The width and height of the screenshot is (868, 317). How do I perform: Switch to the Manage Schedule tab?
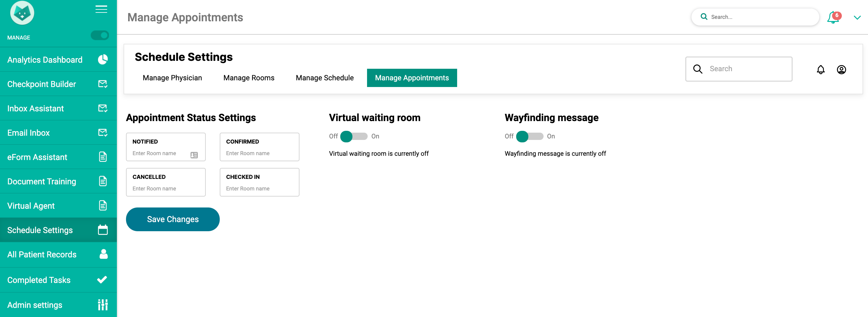tap(324, 78)
